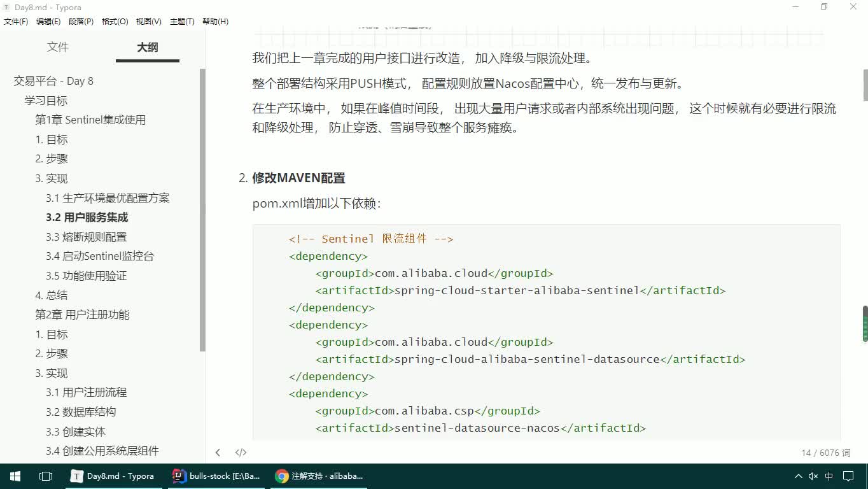Unmute the volume tray icon
This screenshot has height=489, width=868.
[813, 476]
